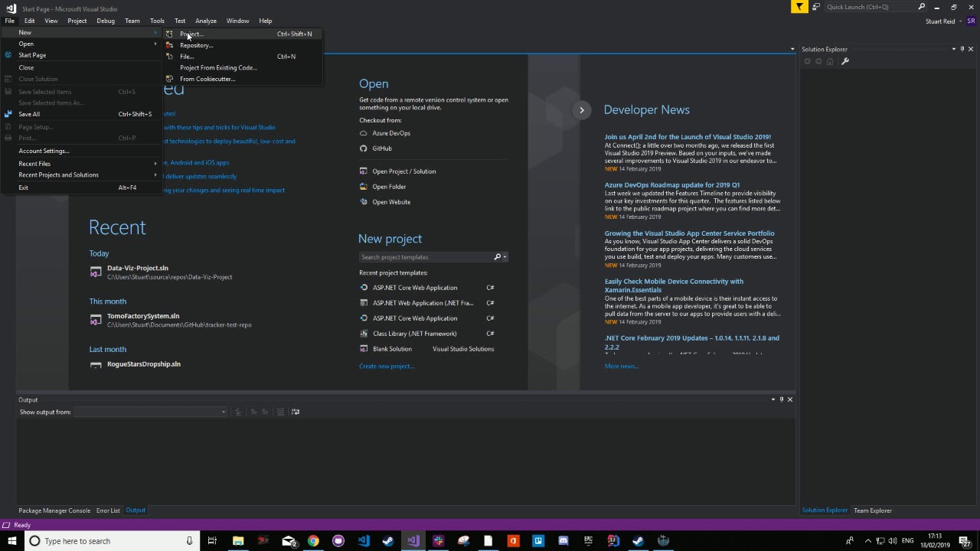Click the Search project templates field

[426, 257]
